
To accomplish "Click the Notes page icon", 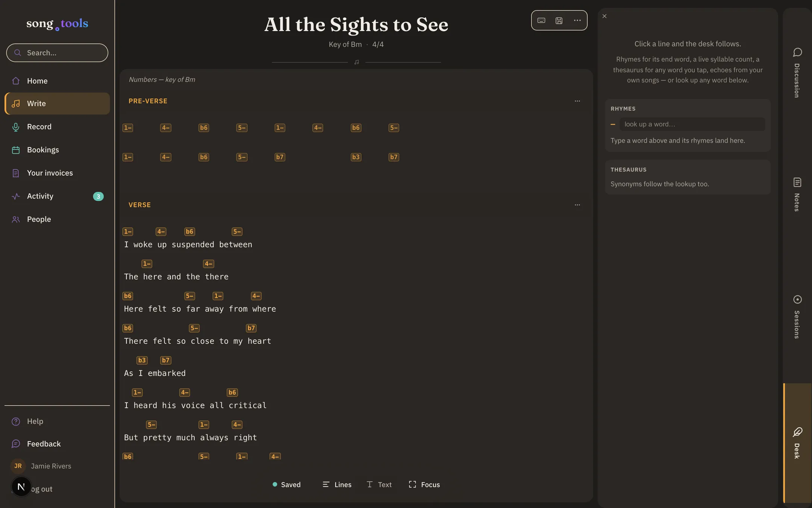I will (797, 183).
